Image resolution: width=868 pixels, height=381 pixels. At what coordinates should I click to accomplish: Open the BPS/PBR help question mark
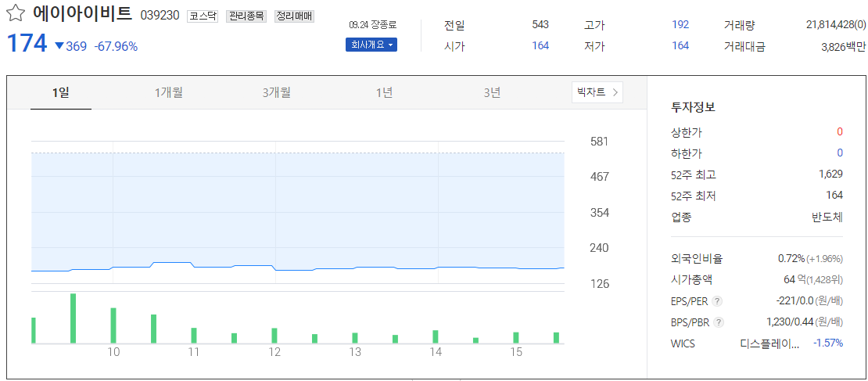tap(718, 322)
